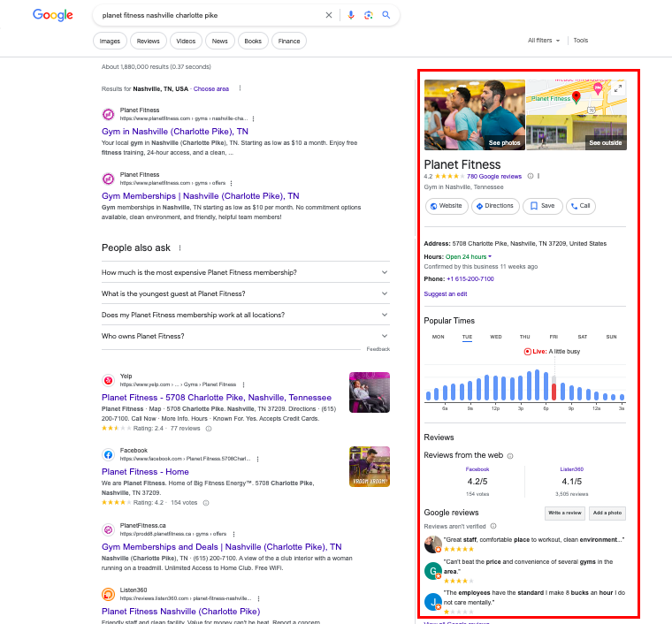Click Write a review button

(x=565, y=513)
